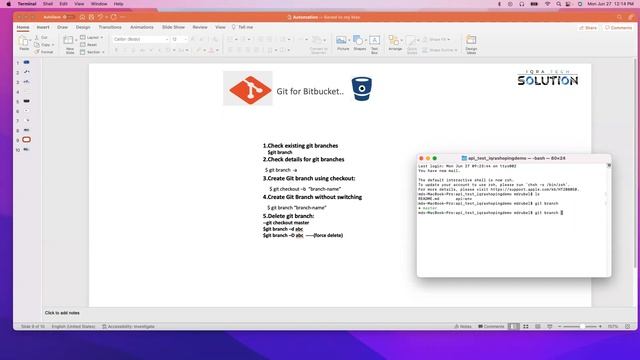Start Slide Show from status bar
Screen dimensions: 640x360
click(549, 327)
